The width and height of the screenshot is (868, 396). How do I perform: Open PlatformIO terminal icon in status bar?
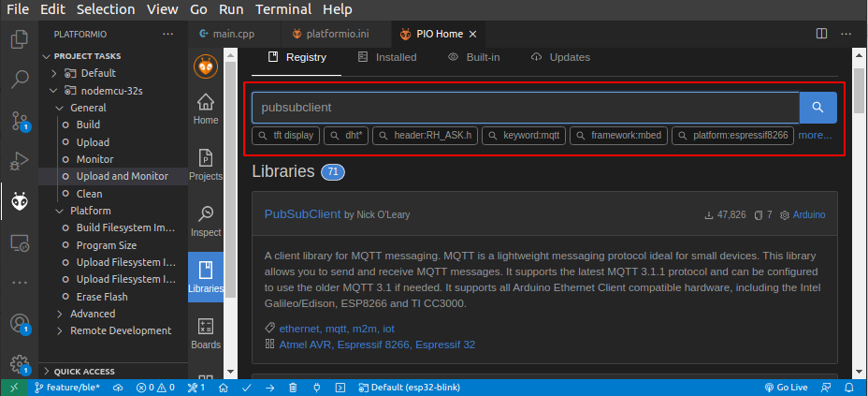(341, 388)
